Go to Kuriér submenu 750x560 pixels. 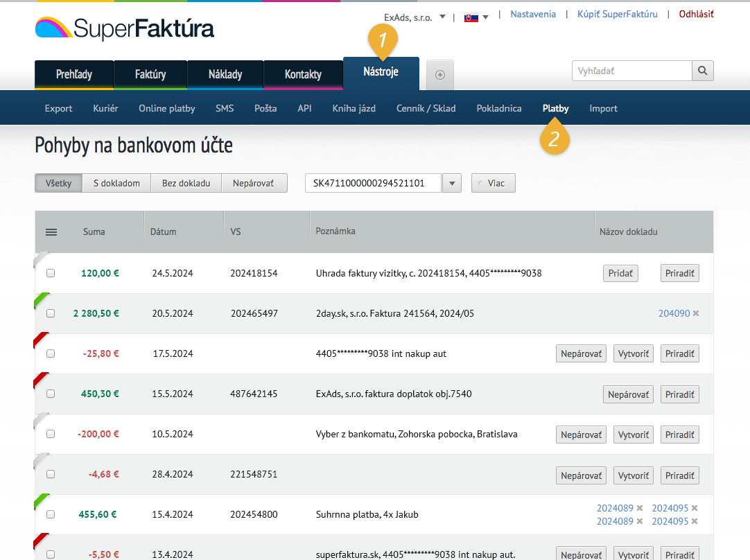[106, 108]
